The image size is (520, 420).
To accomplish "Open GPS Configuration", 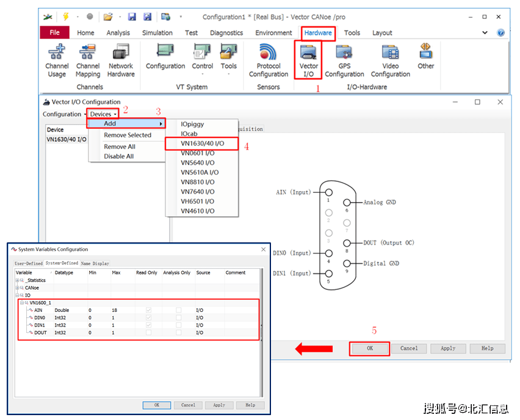I will pyautogui.click(x=344, y=61).
